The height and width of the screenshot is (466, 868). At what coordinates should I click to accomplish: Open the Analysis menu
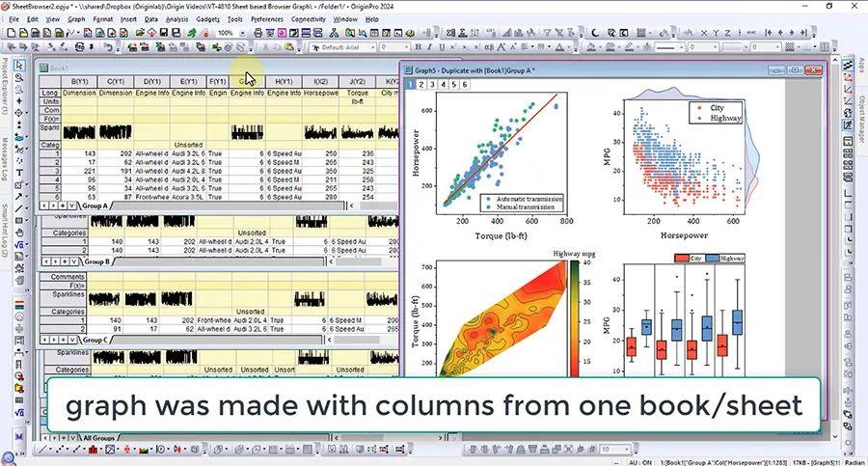pyautogui.click(x=177, y=19)
